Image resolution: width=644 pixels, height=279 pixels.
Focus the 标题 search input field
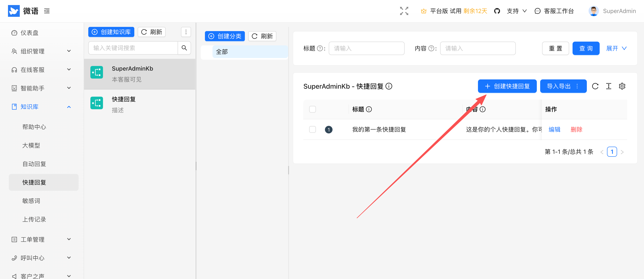366,48
